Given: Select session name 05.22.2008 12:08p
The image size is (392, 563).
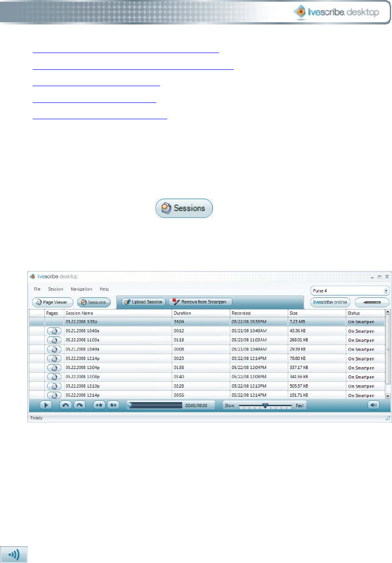Looking at the screenshot, I should (x=82, y=377).
